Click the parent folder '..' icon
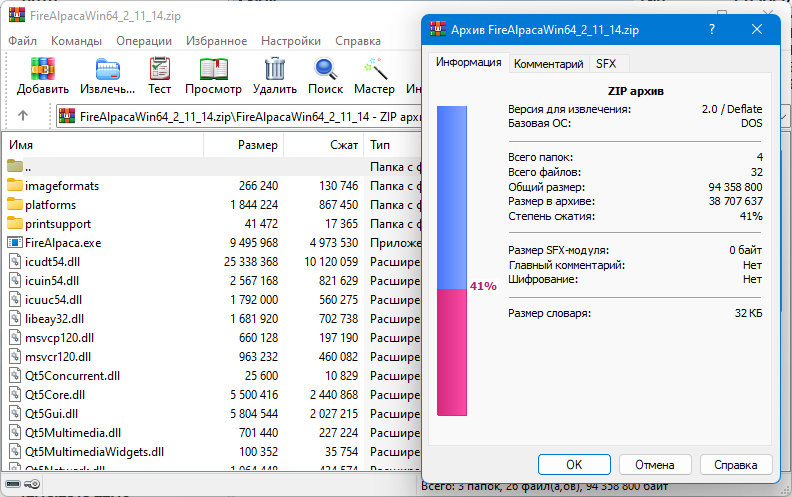Image resolution: width=792 pixels, height=497 pixels. (x=15, y=166)
